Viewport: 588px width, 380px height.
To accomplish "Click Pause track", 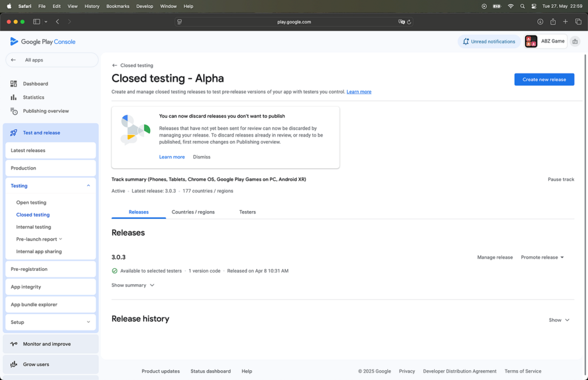I will tap(560, 180).
